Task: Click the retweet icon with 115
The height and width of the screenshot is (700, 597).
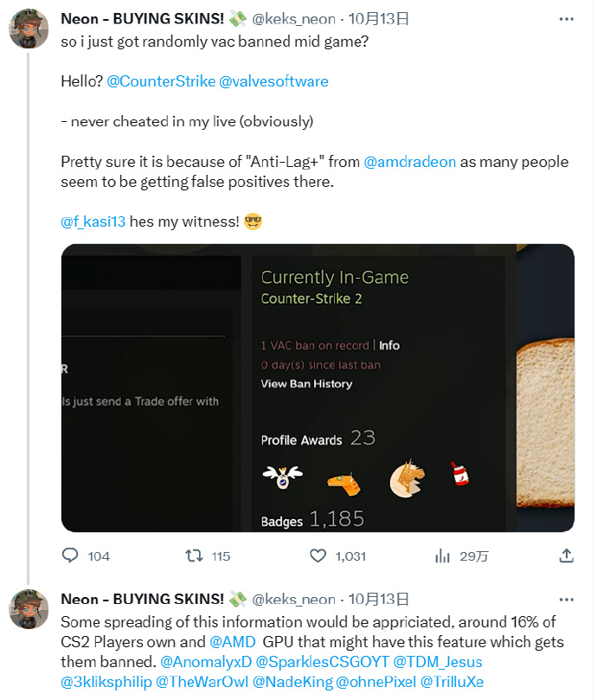Action: pyautogui.click(x=196, y=556)
